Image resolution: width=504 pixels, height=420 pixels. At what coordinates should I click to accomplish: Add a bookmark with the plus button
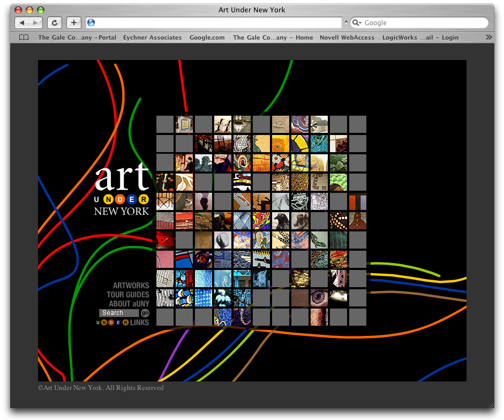point(73,22)
